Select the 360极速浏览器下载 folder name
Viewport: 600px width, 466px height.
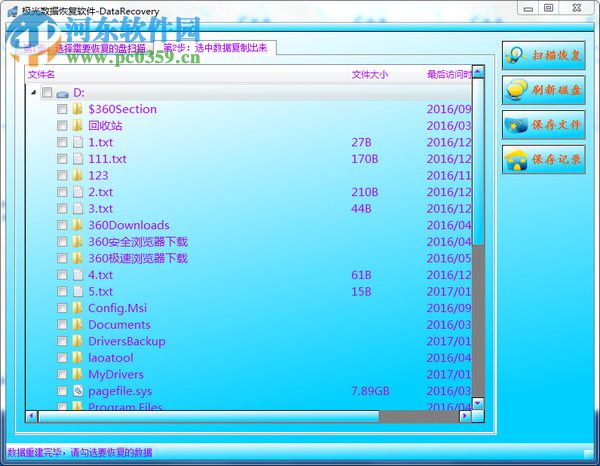point(138,258)
